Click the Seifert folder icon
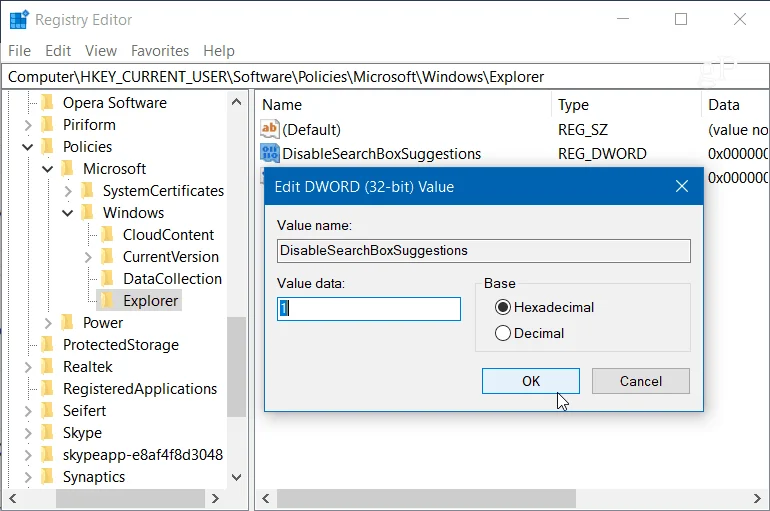The width and height of the screenshot is (770, 511). (47, 410)
